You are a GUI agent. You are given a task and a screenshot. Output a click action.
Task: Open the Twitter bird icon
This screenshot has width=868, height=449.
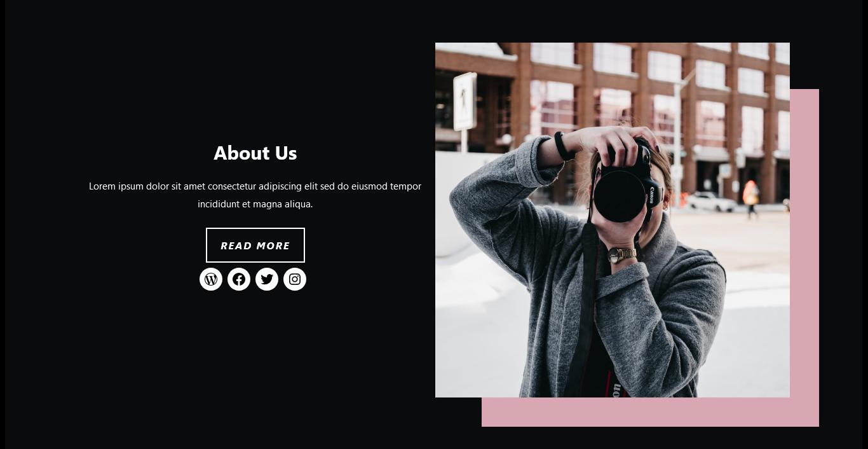pyautogui.click(x=267, y=279)
